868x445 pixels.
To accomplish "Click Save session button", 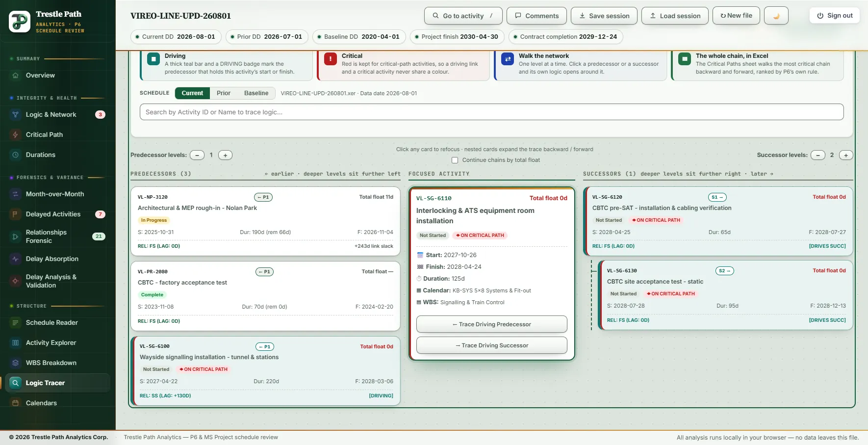I will point(604,16).
